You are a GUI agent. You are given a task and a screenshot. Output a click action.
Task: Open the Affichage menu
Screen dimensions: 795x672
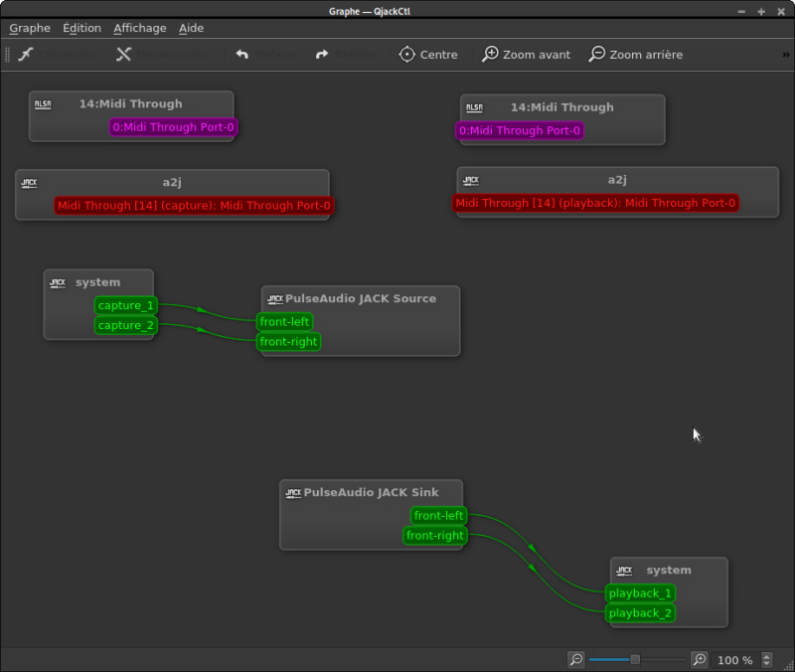coord(140,28)
